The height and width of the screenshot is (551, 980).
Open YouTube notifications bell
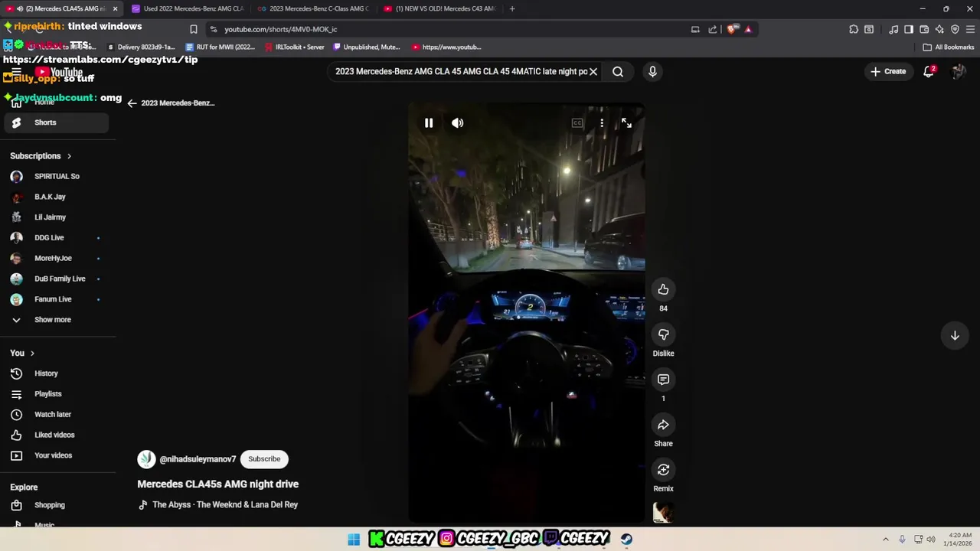tap(929, 72)
